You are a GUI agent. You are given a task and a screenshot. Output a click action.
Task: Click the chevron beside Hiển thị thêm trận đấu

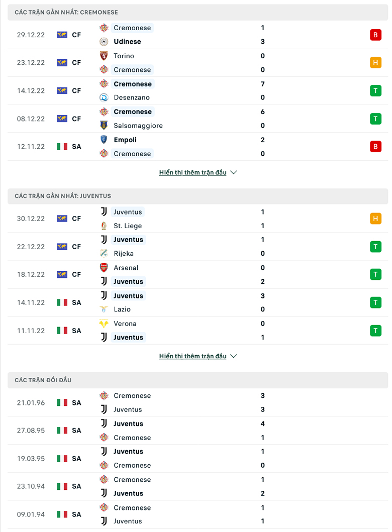point(233,172)
